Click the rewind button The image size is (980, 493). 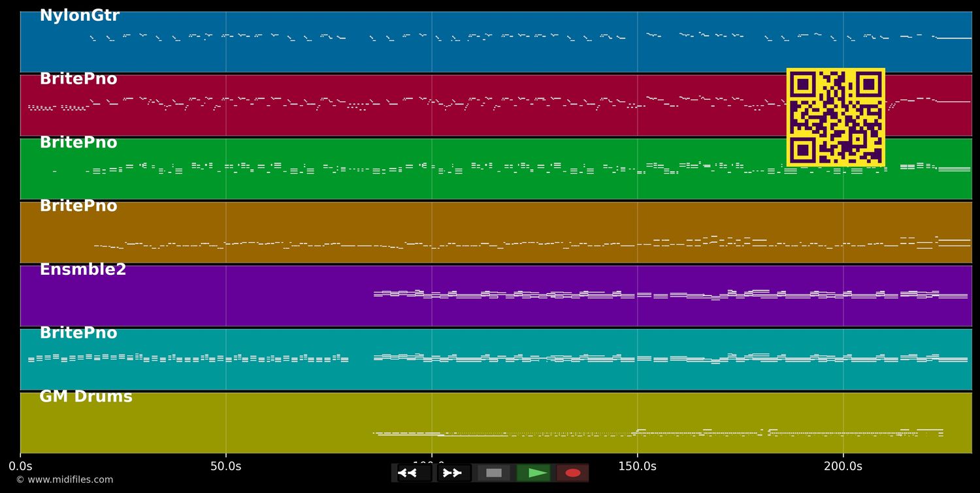(414, 473)
